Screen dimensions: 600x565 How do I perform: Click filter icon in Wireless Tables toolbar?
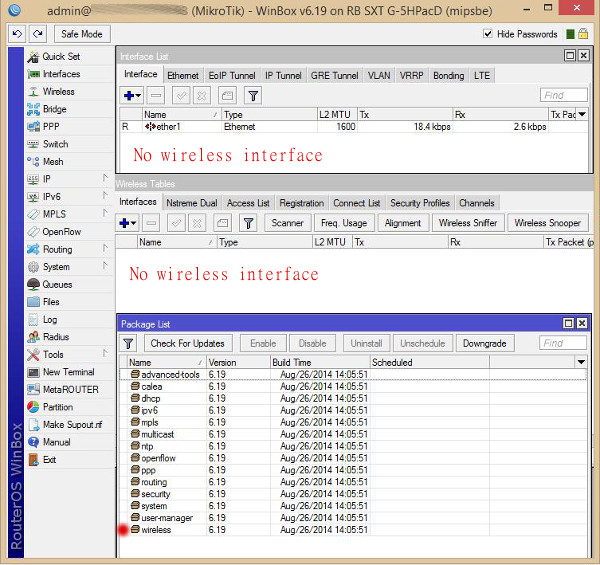[x=248, y=223]
